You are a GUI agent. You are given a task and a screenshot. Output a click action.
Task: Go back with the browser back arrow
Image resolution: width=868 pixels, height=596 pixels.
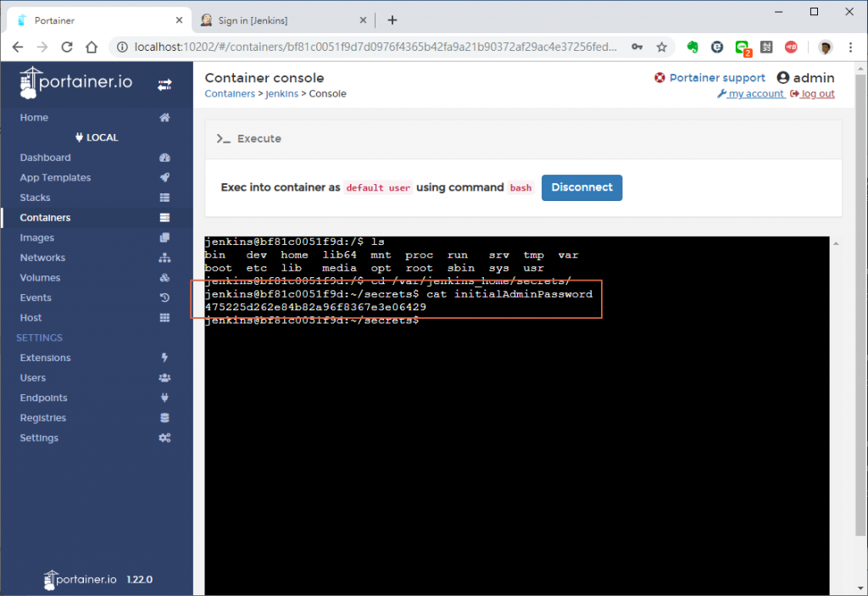pos(18,47)
